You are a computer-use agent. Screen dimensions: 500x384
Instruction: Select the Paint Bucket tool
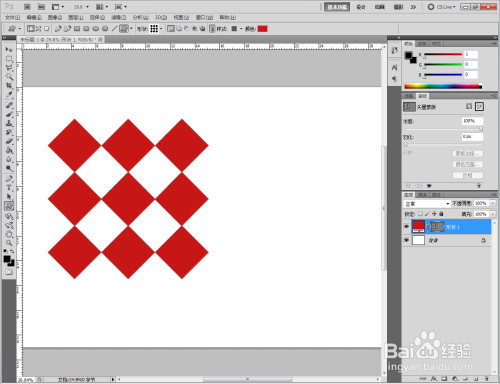(x=9, y=150)
